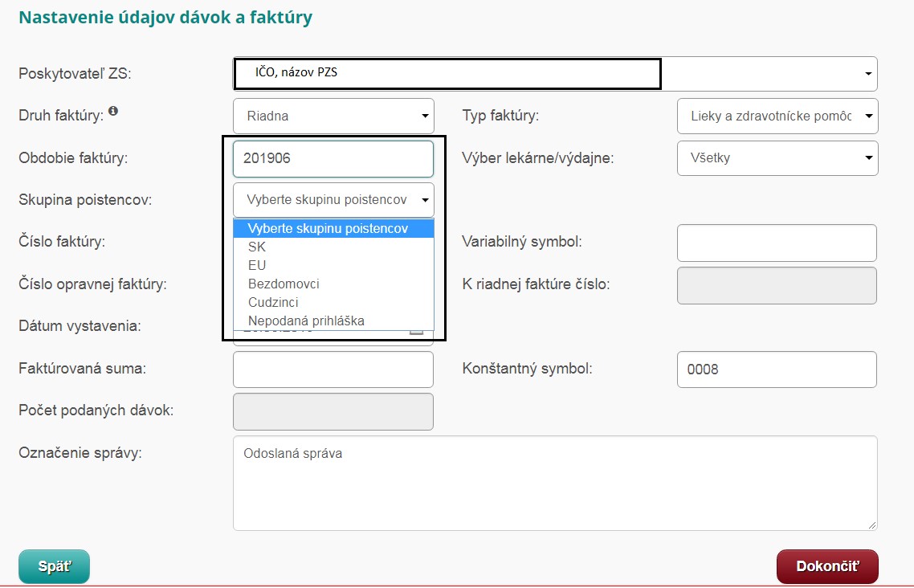This screenshot has width=914, height=588.
Task: Click the Konštantný symbol field
Action: tap(777, 370)
